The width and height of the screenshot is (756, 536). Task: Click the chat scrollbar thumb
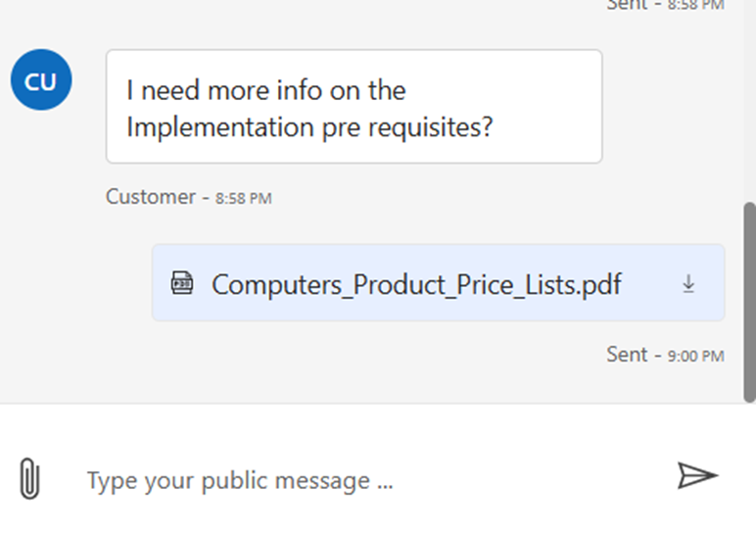pos(749,299)
